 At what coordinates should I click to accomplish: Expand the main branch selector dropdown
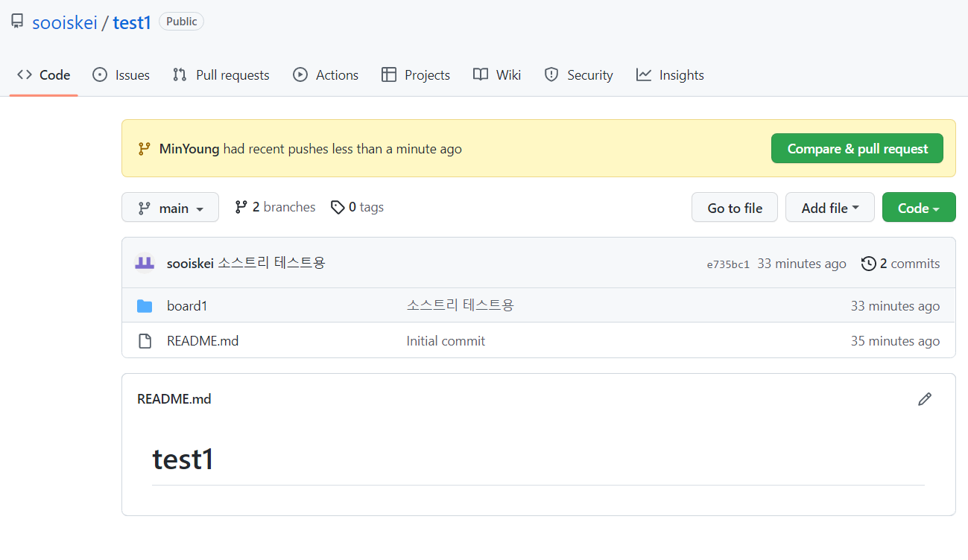171,208
